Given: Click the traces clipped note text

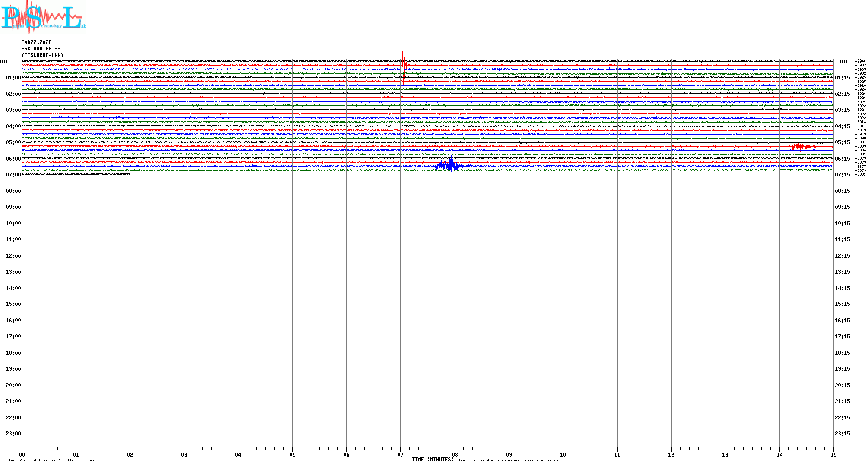Looking at the screenshot, I should pyautogui.click(x=512, y=460).
